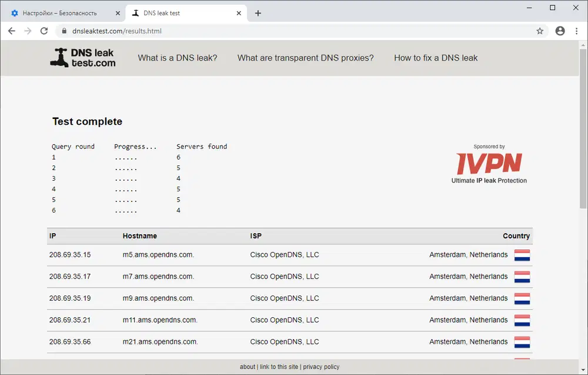Close the DNS leak test tab
The width and height of the screenshot is (588, 375).
point(239,13)
